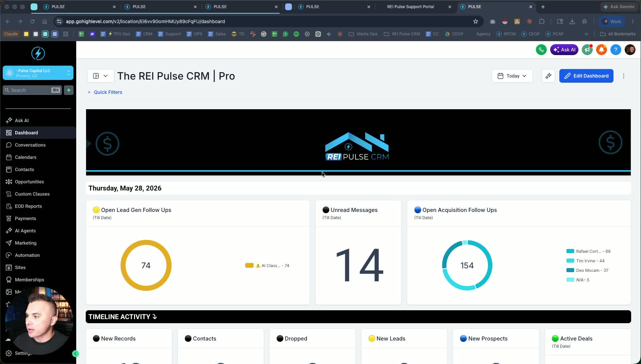
Task: Show hidden bookmarks with double chevron
Action: point(586,34)
